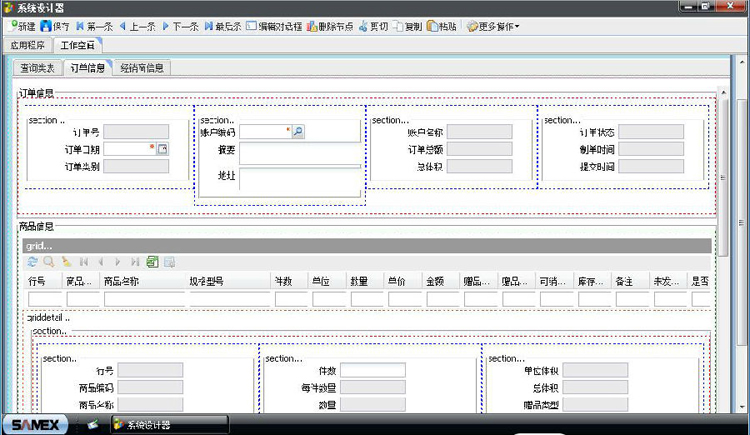The width and height of the screenshot is (750, 435).
Task: Click the grid search magnifier icon
Action: pyautogui.click(x=49, y=262)
